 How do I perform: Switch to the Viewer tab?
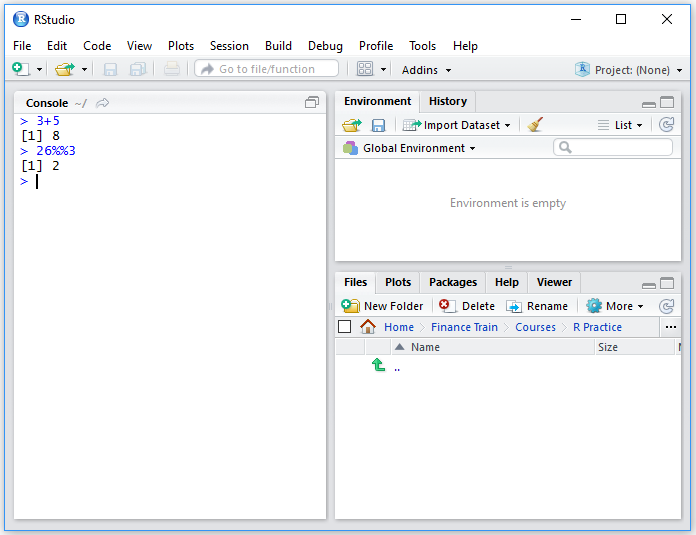tap(554, 282)
